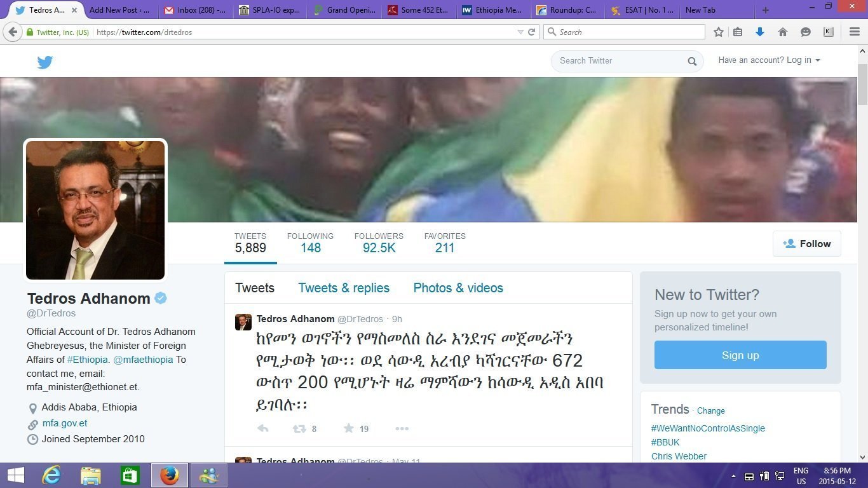
Task: Select the 'New Tab' browser tab
Action: point(717,10)
